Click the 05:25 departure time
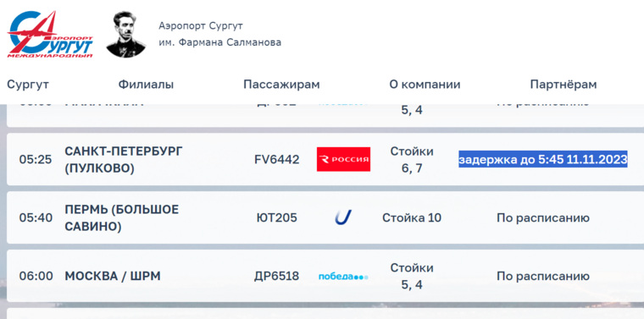The height and width of the screenshot is (319, 644). (36, 159)
